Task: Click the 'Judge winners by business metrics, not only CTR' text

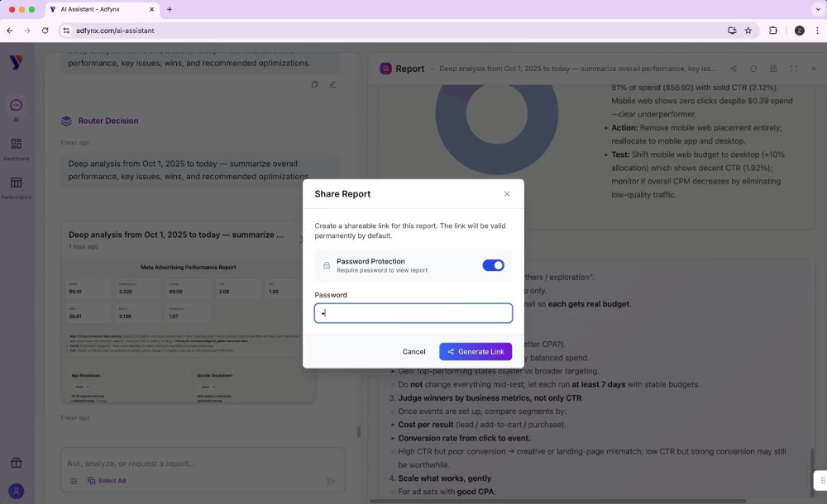Action: click(x=490, y=398)
